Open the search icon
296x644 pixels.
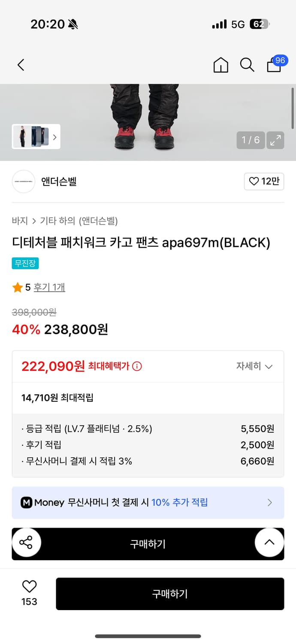[247, 65]
